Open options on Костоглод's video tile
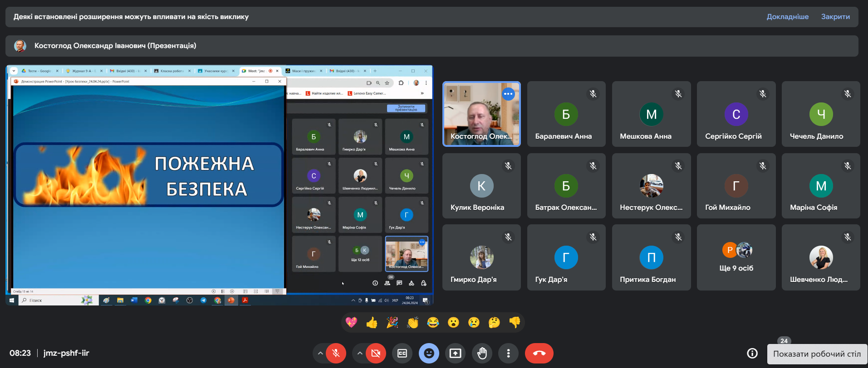 tap(508, 94)
